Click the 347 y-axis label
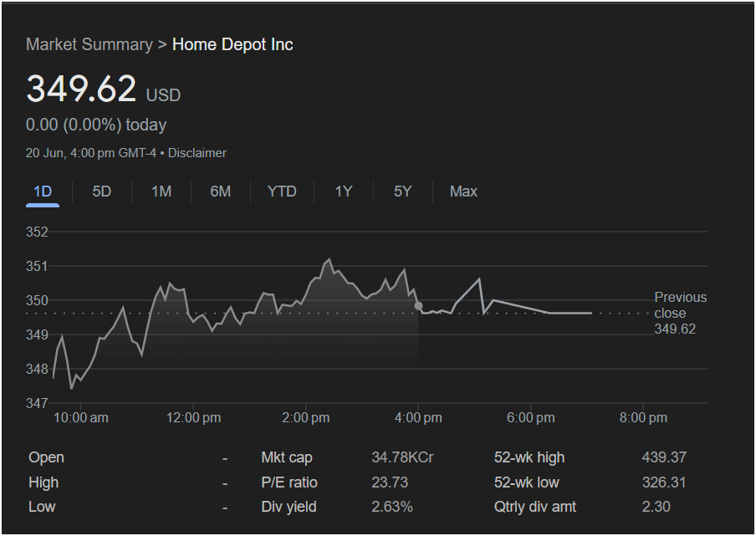756x536 pixels. pos(37,403)
